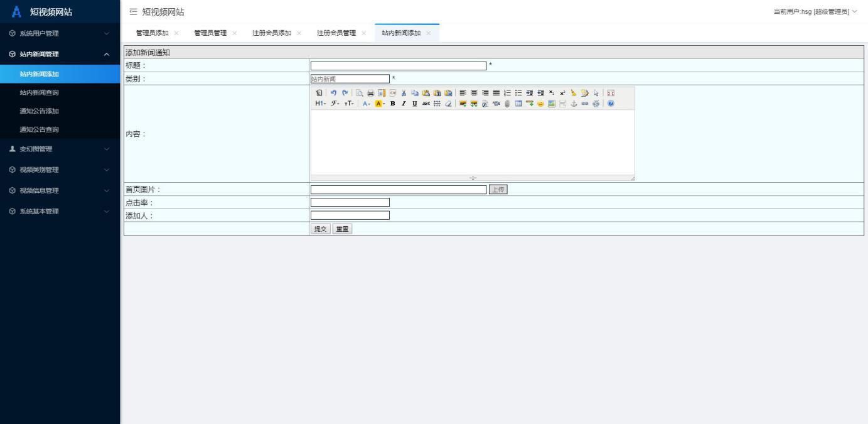
Task: Insert bulleted list
Action: (518, 93)
